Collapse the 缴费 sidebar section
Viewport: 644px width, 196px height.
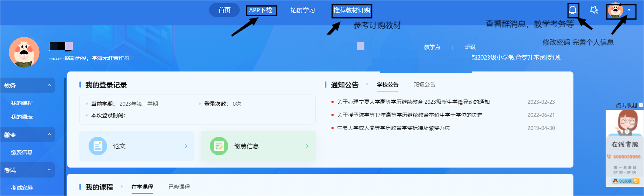pyautogui.click(x=49, y=135)
